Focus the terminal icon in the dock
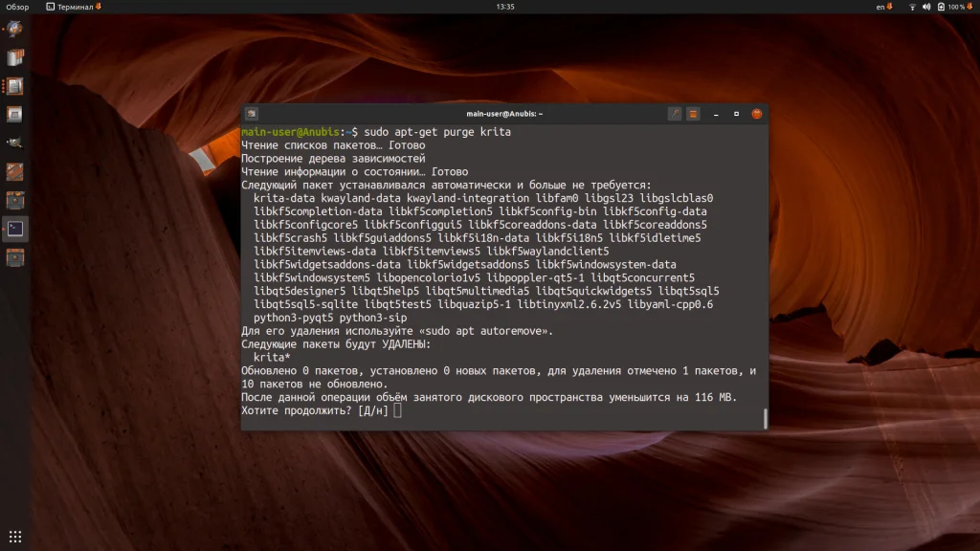 (15, 229)
